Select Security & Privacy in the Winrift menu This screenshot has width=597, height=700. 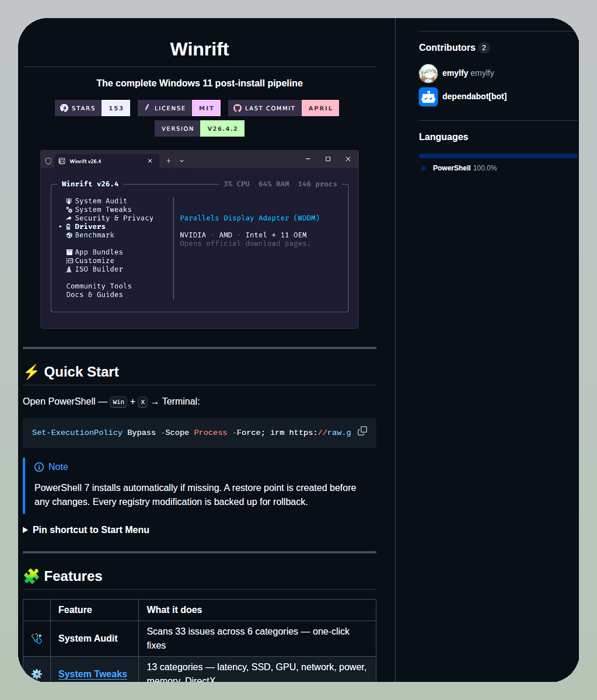[109, 218]
